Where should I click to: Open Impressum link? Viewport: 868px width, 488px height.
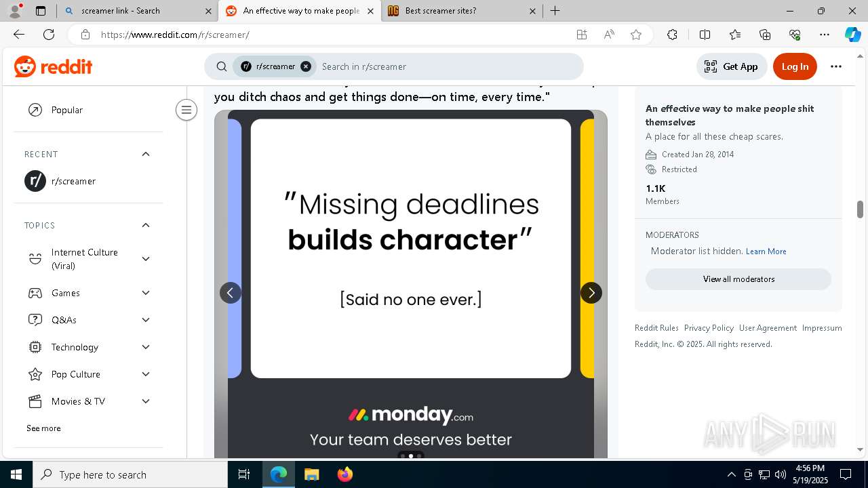pyautogui.click(x=822, y=328)
